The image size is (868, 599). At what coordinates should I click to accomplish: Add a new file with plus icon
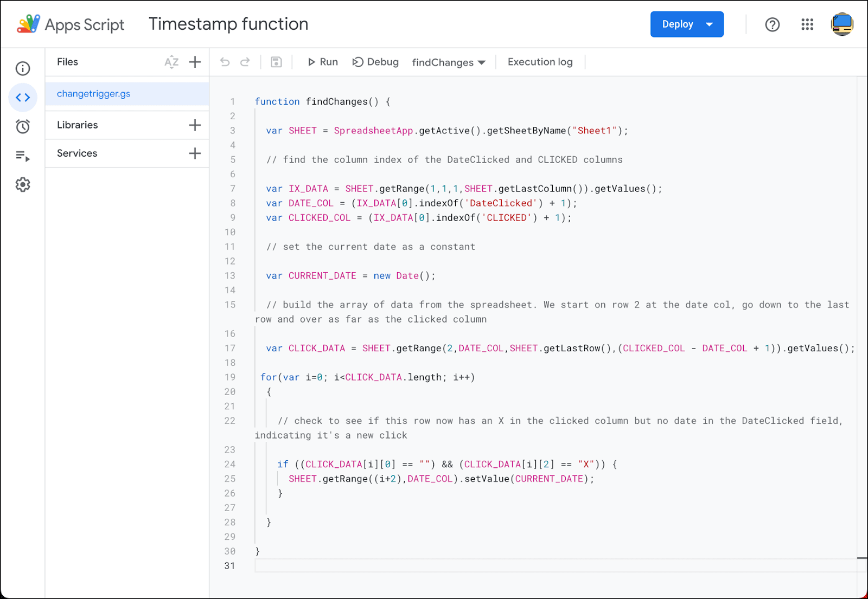click(195, 62)
